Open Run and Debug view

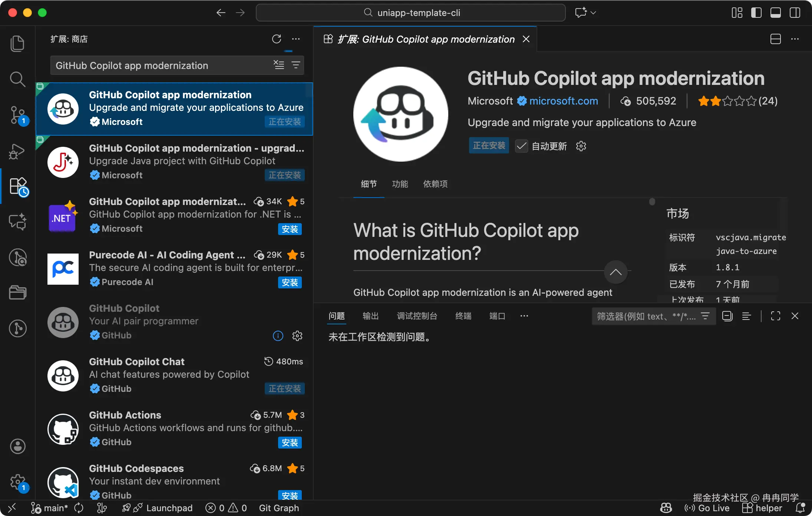[x=17, y=151]
